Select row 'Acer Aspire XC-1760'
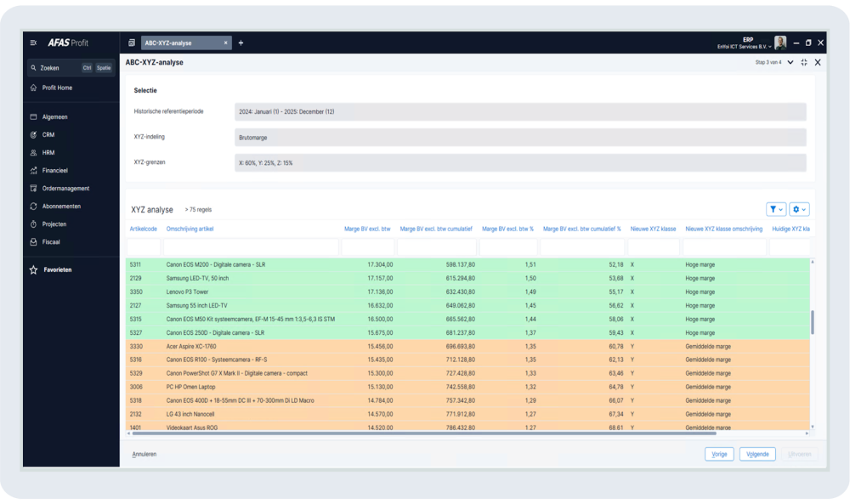 pyautogui.click(x=467, y=346)
